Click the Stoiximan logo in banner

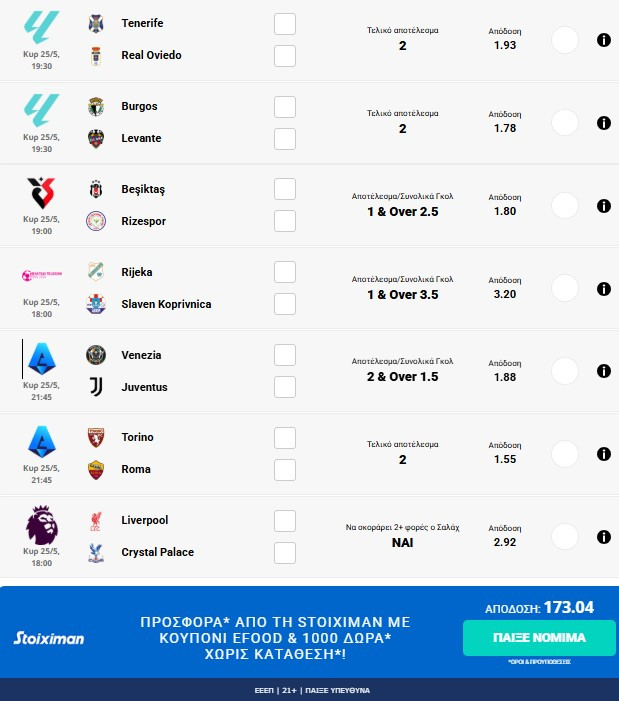[48, 638]
